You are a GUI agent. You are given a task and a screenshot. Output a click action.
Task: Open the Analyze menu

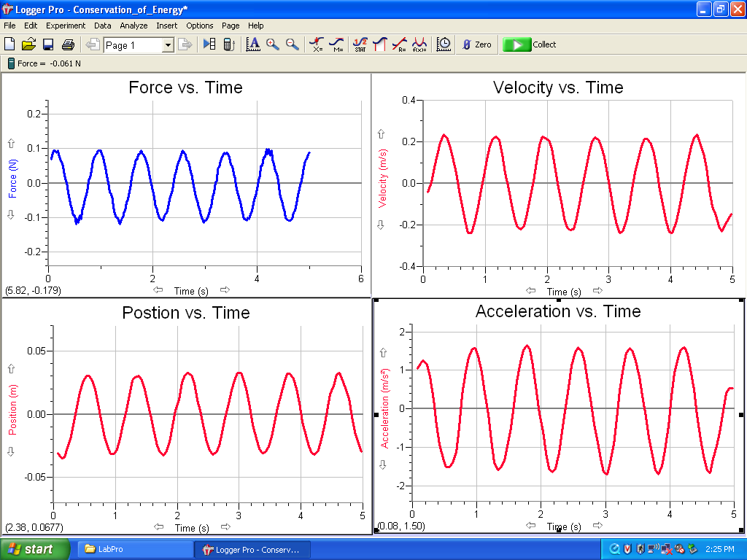(133, 26)
